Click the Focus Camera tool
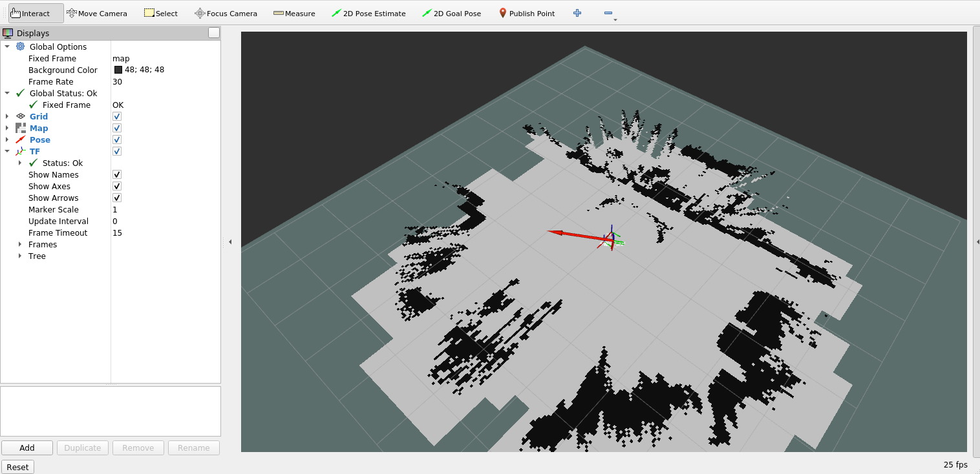This screenshot has height=474, width=980. click(226, 14)
